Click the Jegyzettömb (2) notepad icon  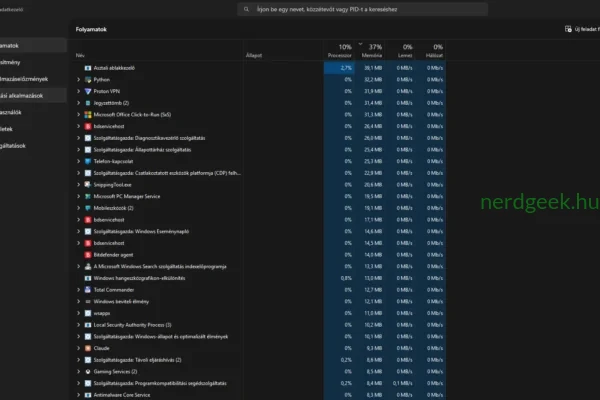(88, 103)
